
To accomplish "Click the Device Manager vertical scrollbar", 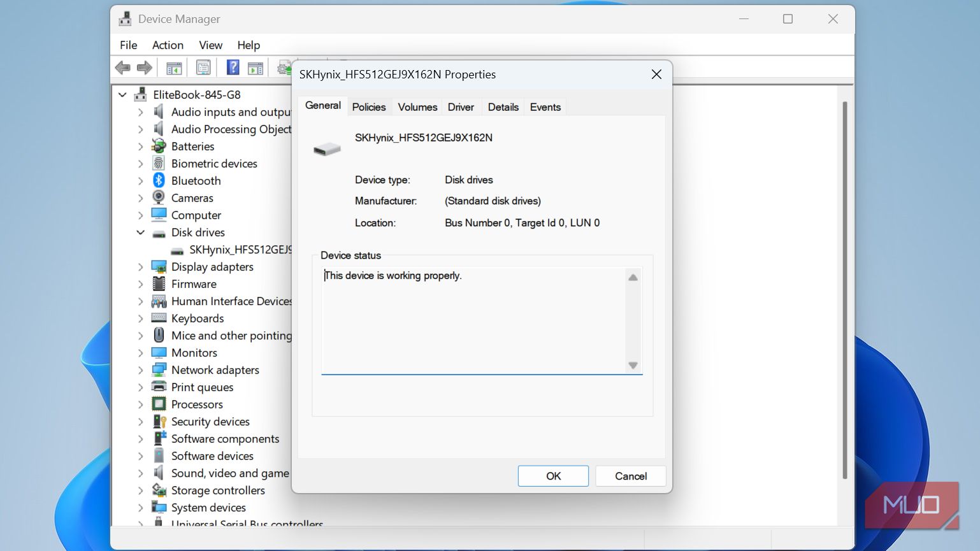I will click(x=845, y=290).
